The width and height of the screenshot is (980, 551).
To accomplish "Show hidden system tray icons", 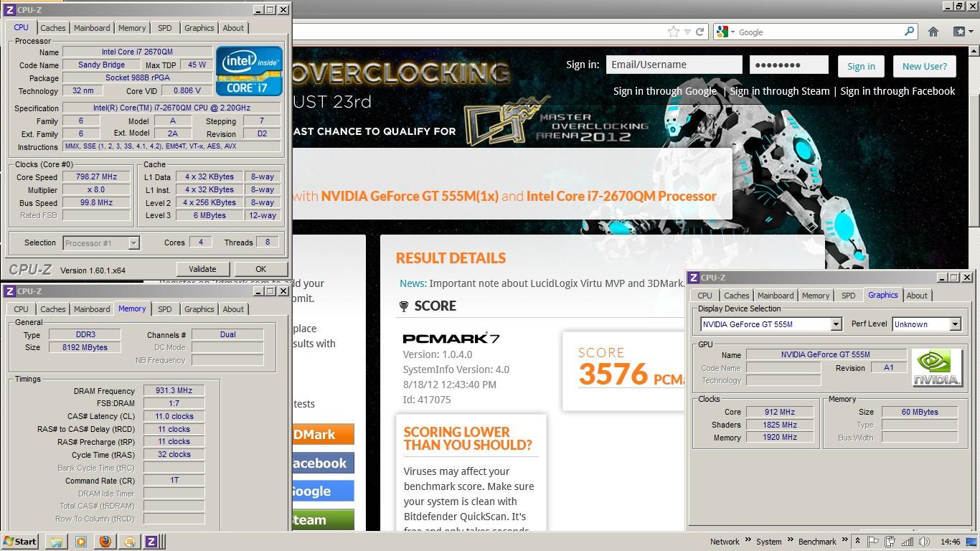I will click(x=857, y=542).
